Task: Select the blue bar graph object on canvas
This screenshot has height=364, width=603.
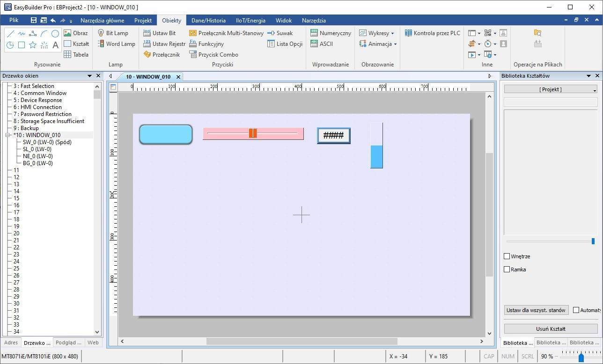Action: (376, 146)
